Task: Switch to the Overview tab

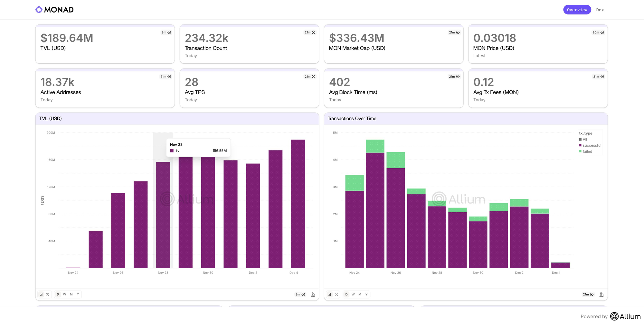Action: [577, 10]
